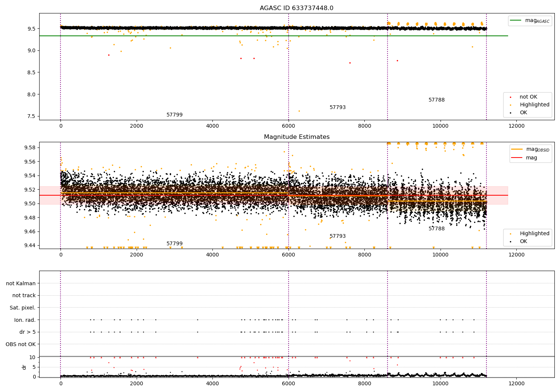Click the plot title 'AGASC ID 633737448.0'
This screenshot has width=560, height=392.
tap(296, 8)
